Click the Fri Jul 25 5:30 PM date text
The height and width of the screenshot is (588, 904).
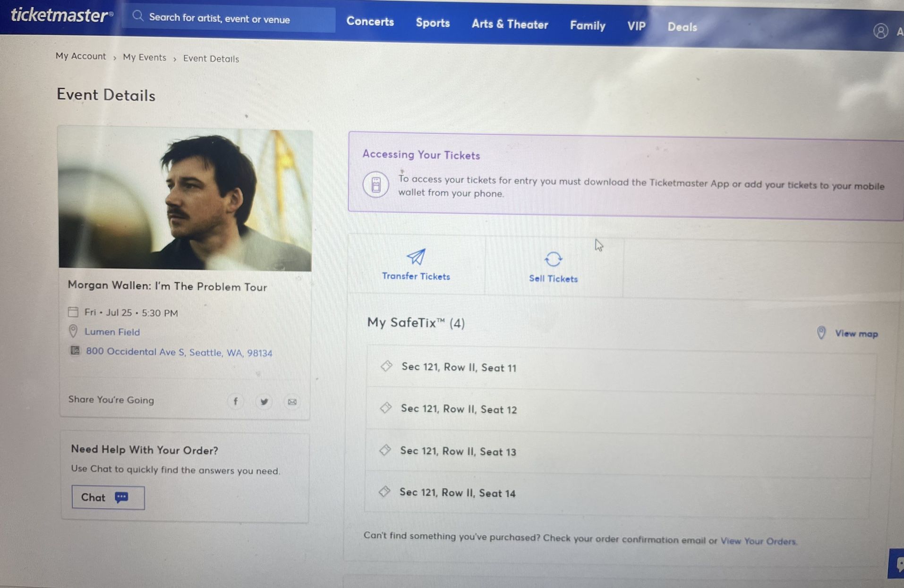coord(131,312)
